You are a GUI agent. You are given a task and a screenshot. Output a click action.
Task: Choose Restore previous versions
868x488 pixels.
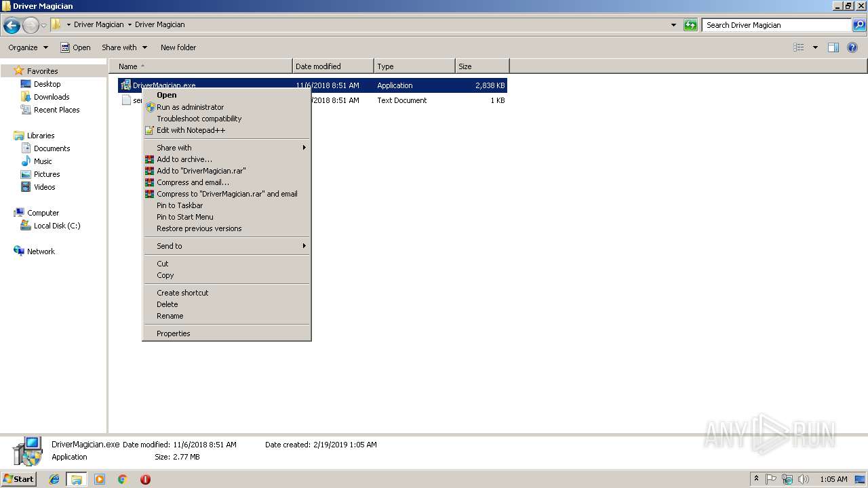click(226, 228)
